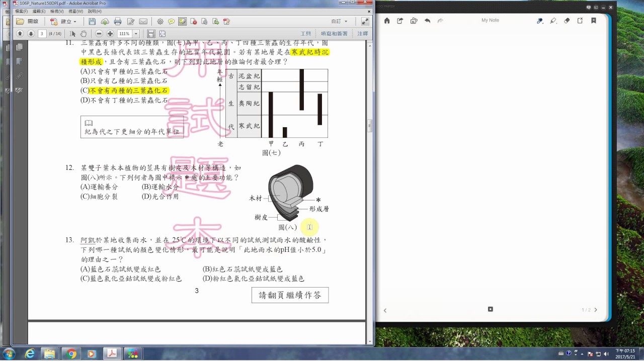The image size is (644, 362).
Task: Click the rotate pages icon
Action: [x=204, y=22]
